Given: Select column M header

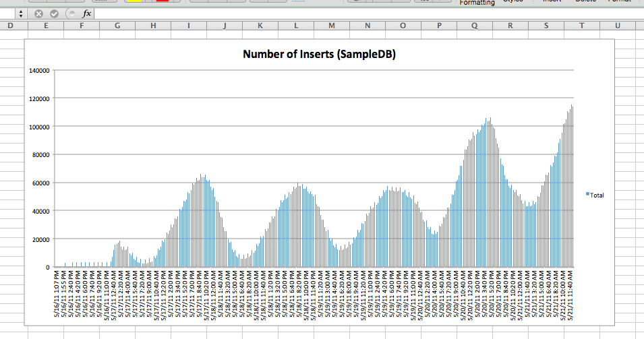Looking at the screenshot, I should (x=332, y=26).
